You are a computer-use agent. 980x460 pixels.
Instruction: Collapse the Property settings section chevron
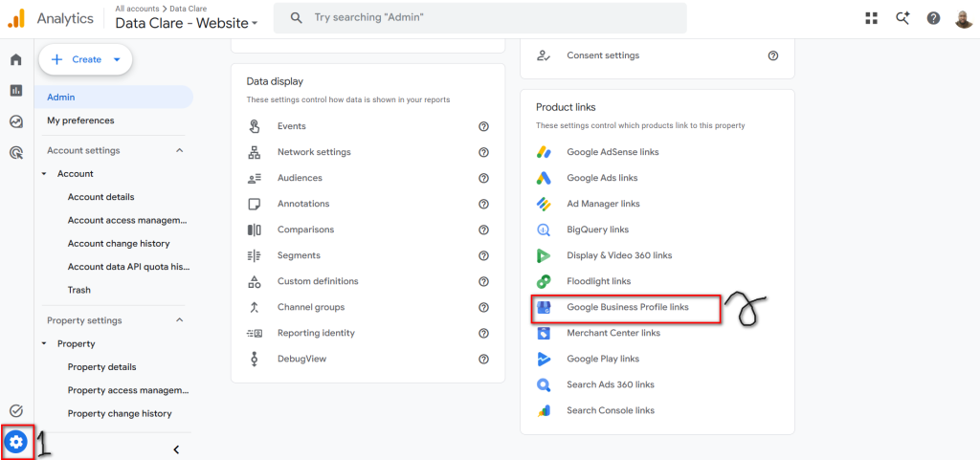[179, 320]
